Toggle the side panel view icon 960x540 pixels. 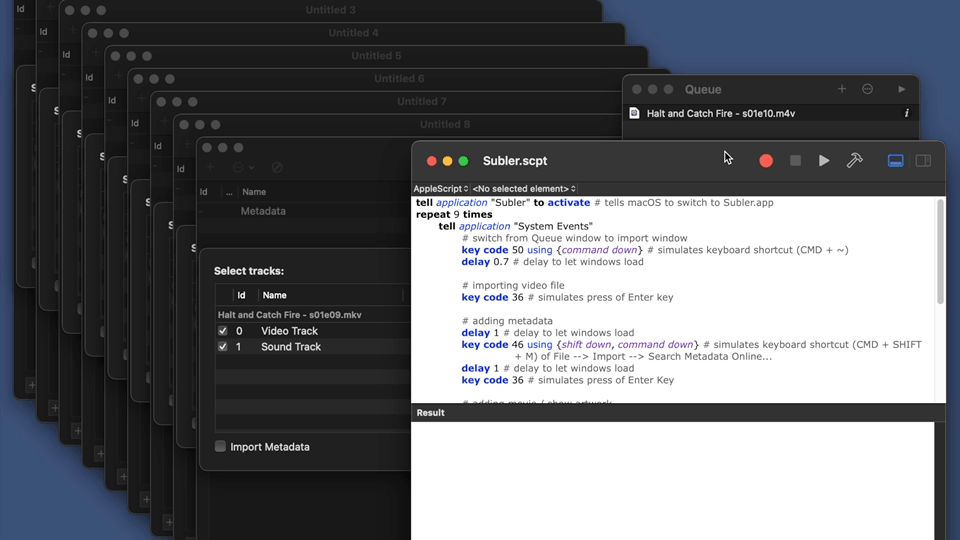point(923,160)
